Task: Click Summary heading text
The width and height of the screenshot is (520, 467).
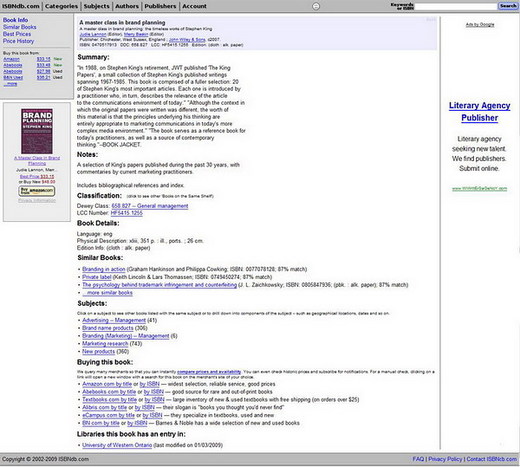Action: (x=93, y=57)
